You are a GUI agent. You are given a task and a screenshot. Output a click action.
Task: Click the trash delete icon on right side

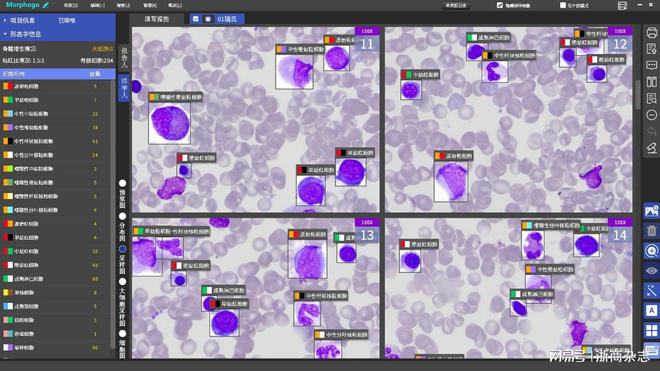[651, 231]
